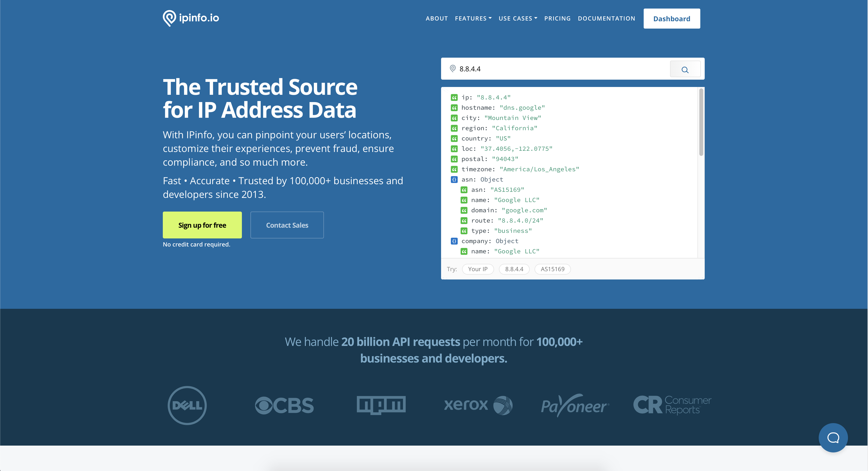Go to the About page

click(x=437, y=19)
